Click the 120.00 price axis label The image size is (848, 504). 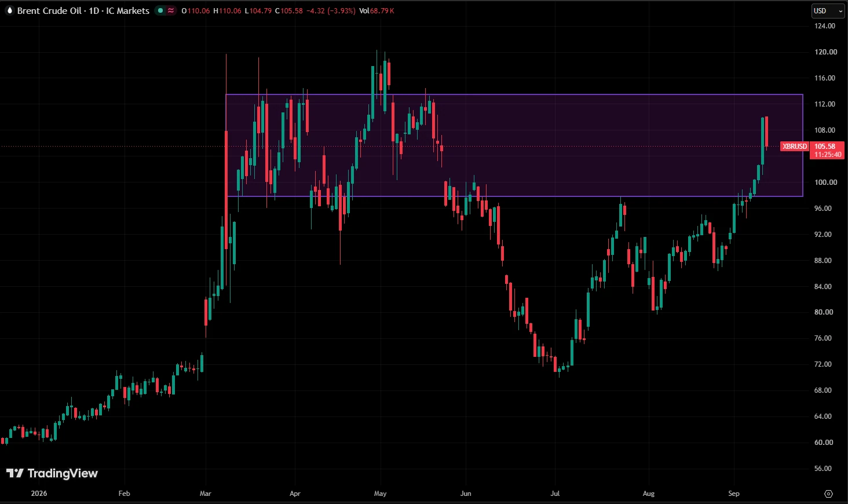point(825,52)
